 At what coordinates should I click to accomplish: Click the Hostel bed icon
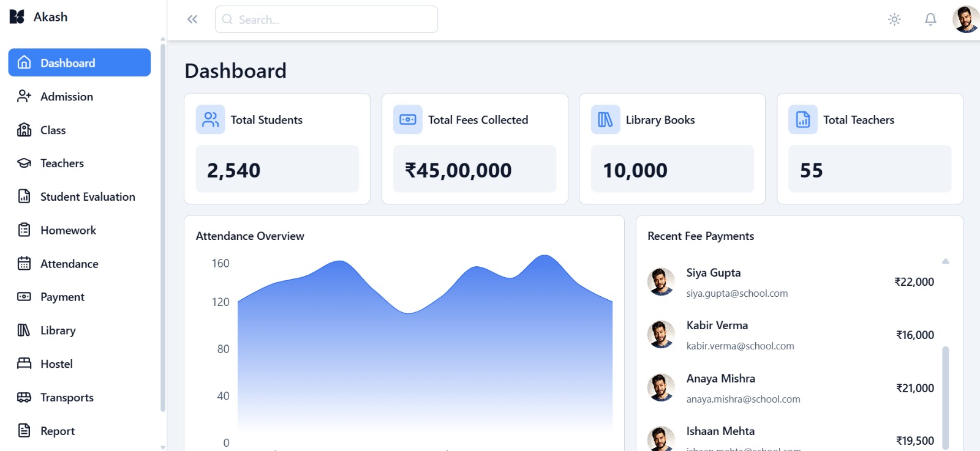[x=24, y=363]
